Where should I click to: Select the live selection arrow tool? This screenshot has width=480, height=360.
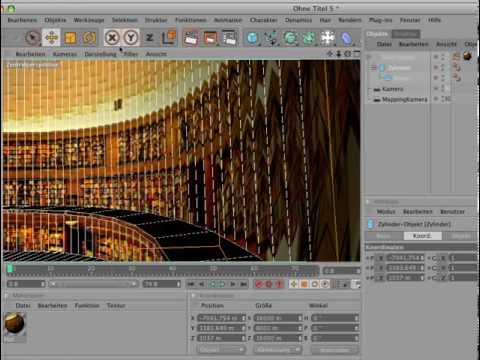pyautogui.click(x=32, y=37)
